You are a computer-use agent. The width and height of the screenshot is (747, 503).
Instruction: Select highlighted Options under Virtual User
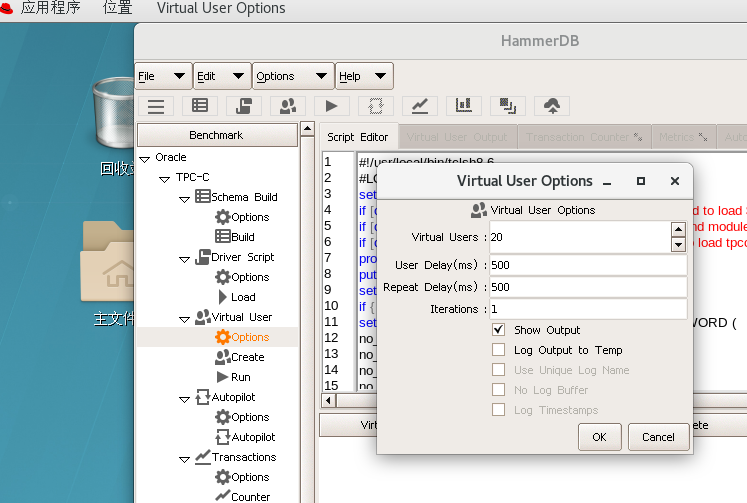tap(242, 337)
